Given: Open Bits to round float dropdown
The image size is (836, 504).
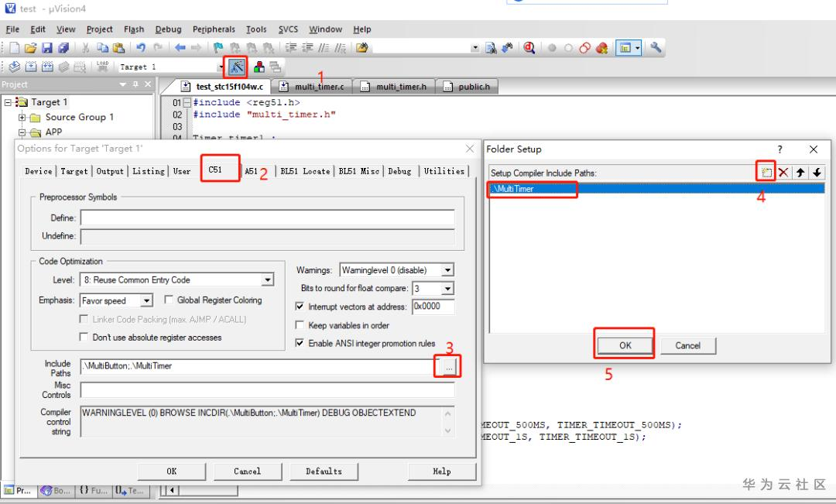Looking at the screenshot, I should [448, 289].
